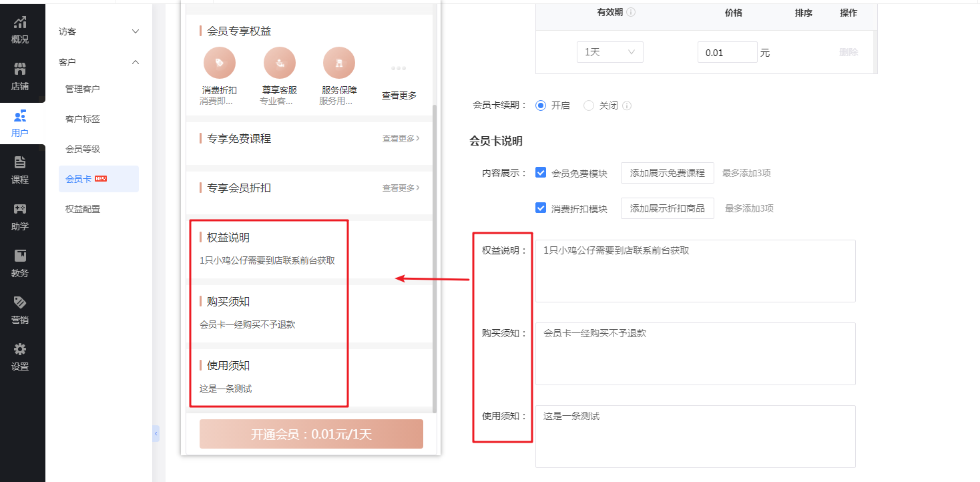Click the 添加展示折扣商品 button
Viewport: 980px width, 482px height.
(x=668, y=208)
